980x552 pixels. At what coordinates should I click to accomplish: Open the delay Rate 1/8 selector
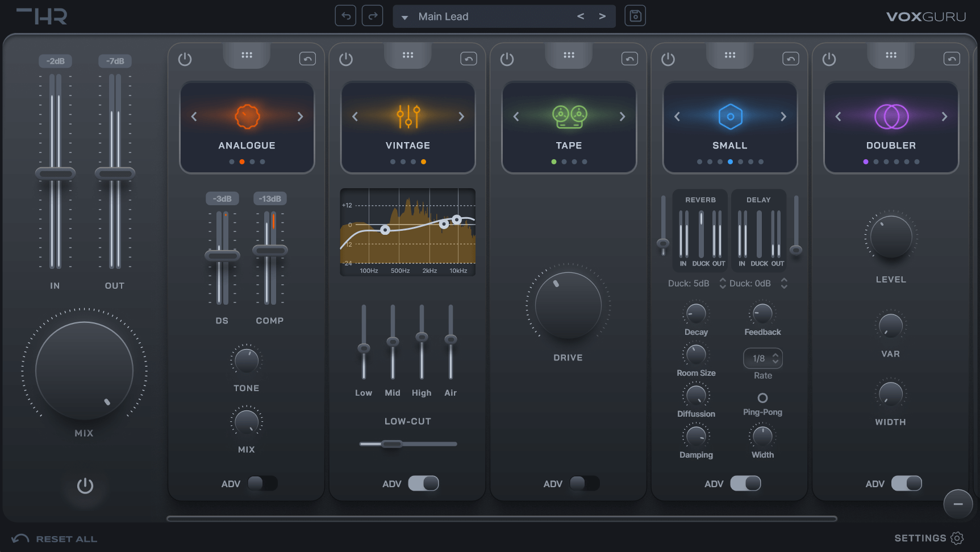point(763,359)
